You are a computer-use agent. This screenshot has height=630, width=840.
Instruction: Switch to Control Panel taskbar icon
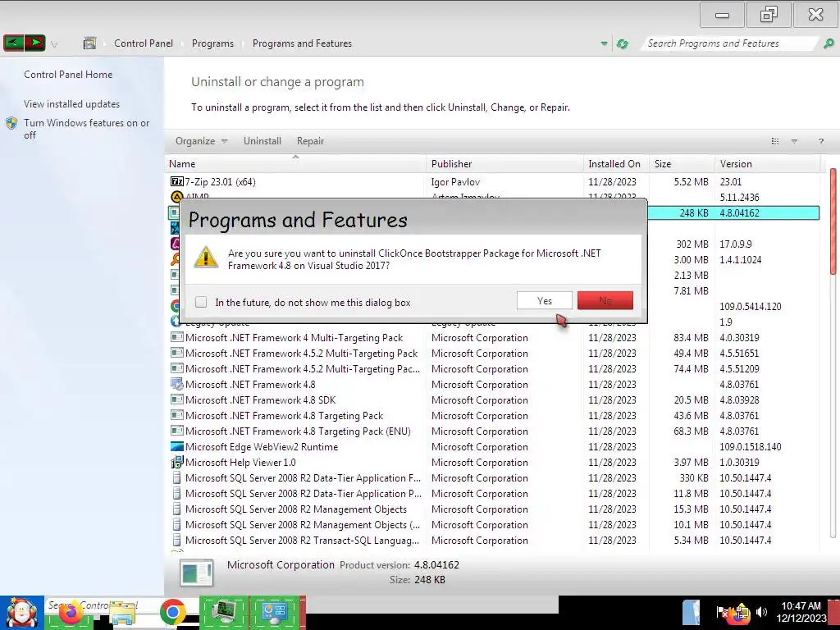tap(275, 613)
